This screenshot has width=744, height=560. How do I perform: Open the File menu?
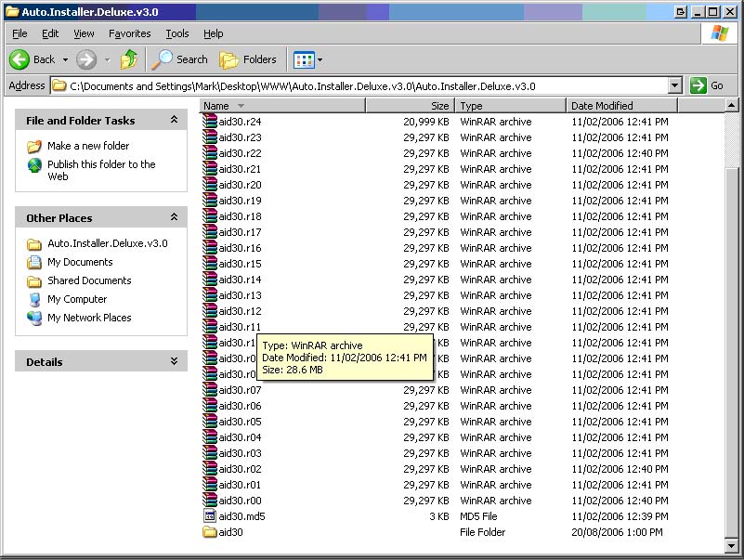pyautogui.click(x=20, y=33)
